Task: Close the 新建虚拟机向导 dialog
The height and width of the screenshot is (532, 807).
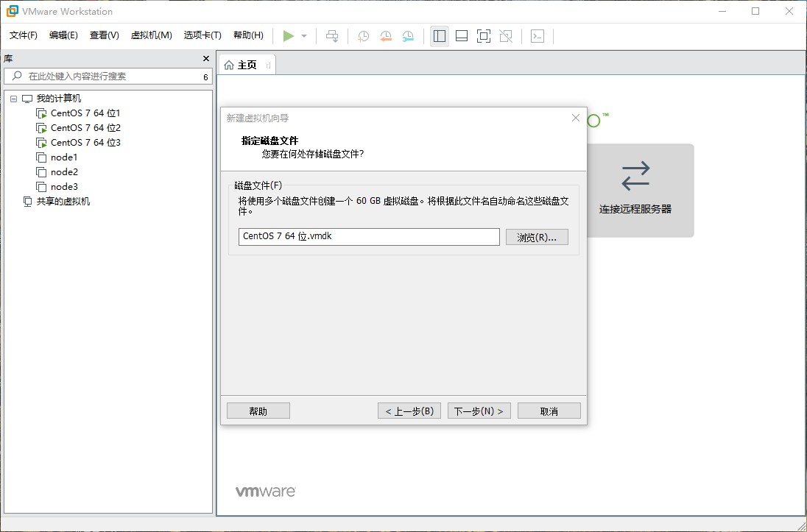Action: tap(575, 118)
